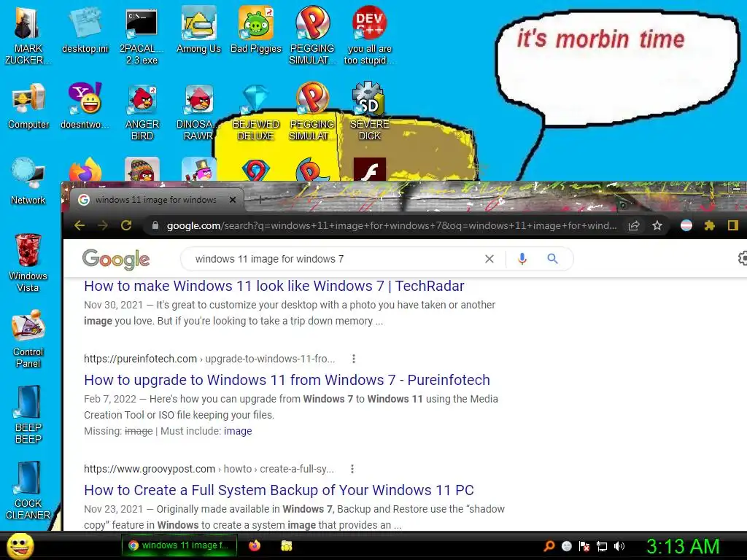Launch Firefox from the taskbar
The width and height of the screenshot is (747, 560).
pos(255,545)
